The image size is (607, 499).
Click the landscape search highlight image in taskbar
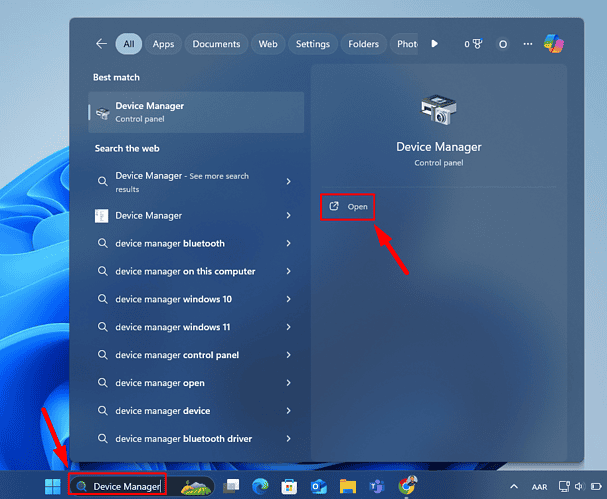(x=196, y=486)
